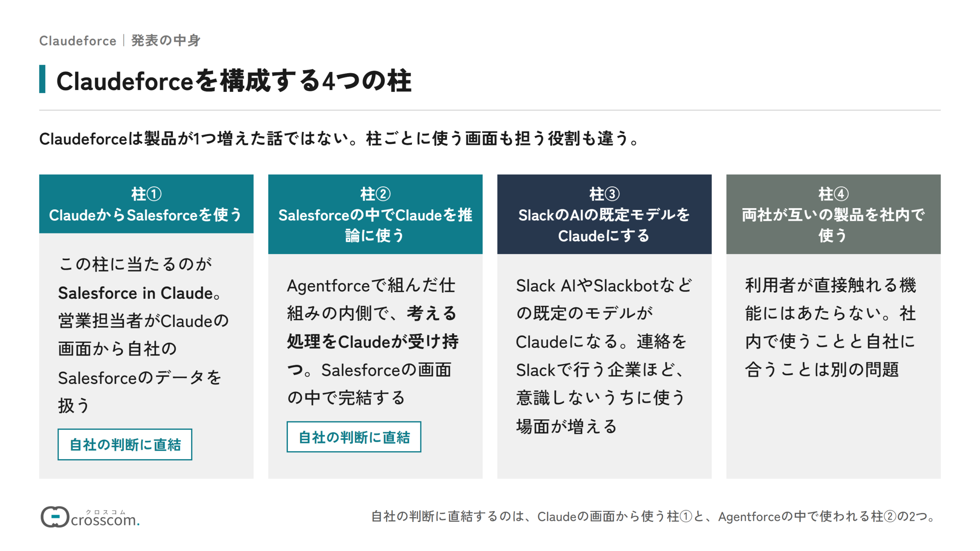Click body text starting 利用者が直接触れる機能
Screen dimensions: 980x551
(830, 327)
